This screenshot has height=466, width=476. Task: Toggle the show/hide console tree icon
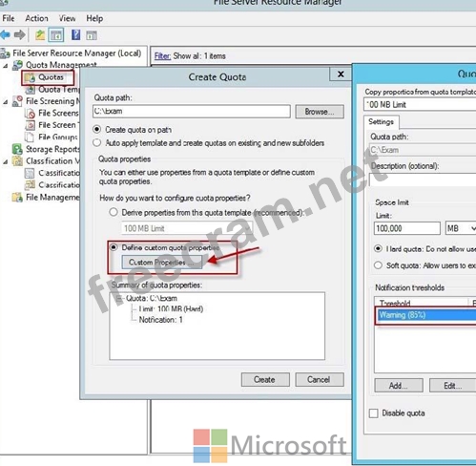click(56, 35)
